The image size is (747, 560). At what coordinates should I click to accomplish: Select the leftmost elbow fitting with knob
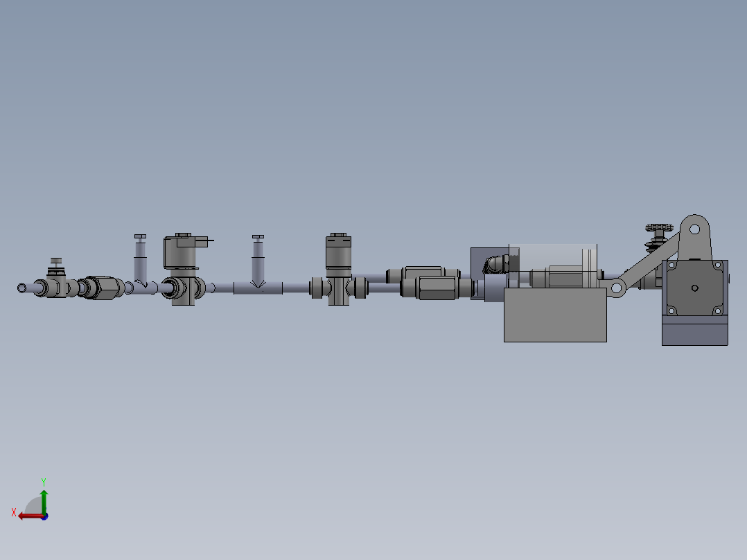55,281
